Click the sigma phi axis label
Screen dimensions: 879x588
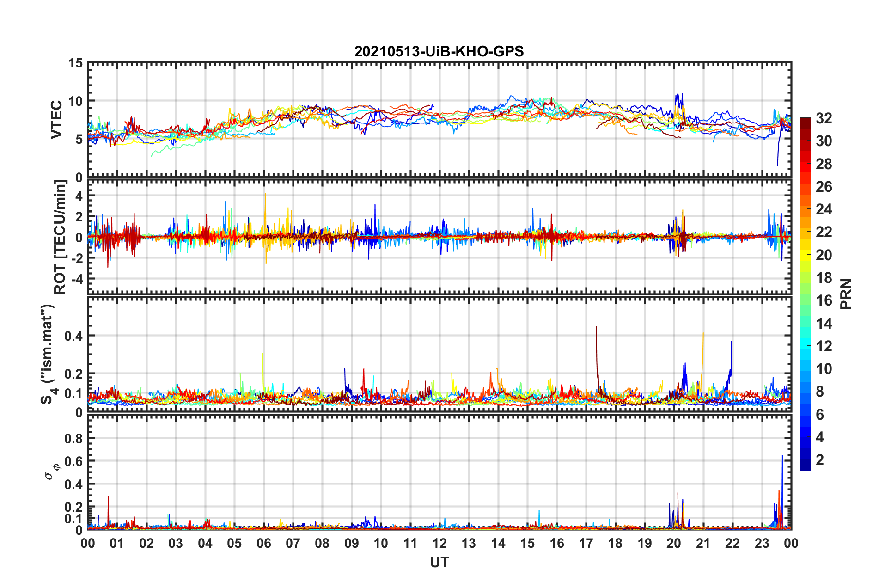52,472
